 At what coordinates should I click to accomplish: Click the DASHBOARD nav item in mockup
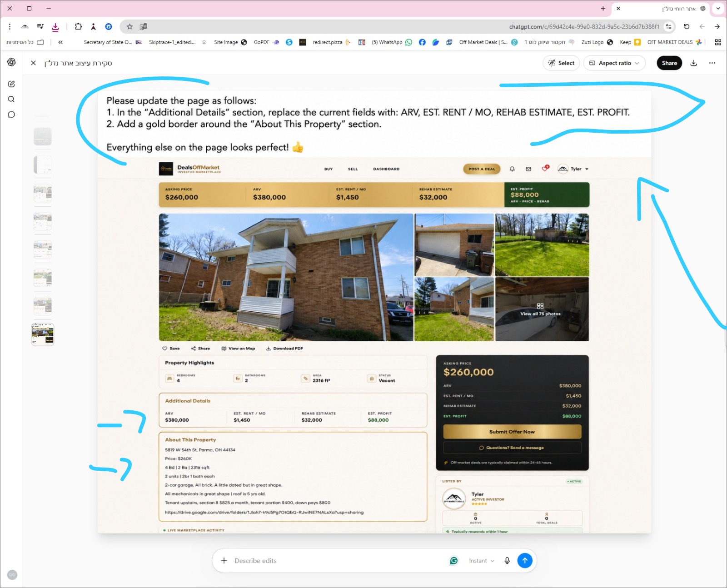tap(386, 169)
